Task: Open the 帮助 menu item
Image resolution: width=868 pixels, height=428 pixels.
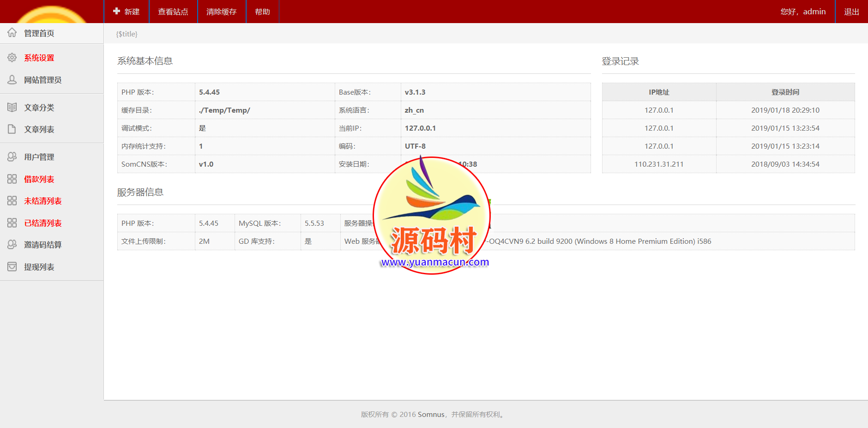Action: (x=262, y=12)
